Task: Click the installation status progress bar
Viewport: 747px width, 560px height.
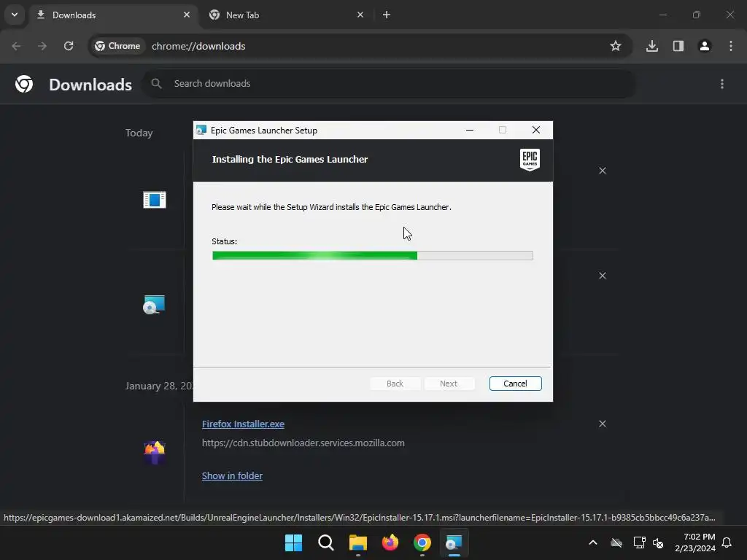Action: pos(373,256)
